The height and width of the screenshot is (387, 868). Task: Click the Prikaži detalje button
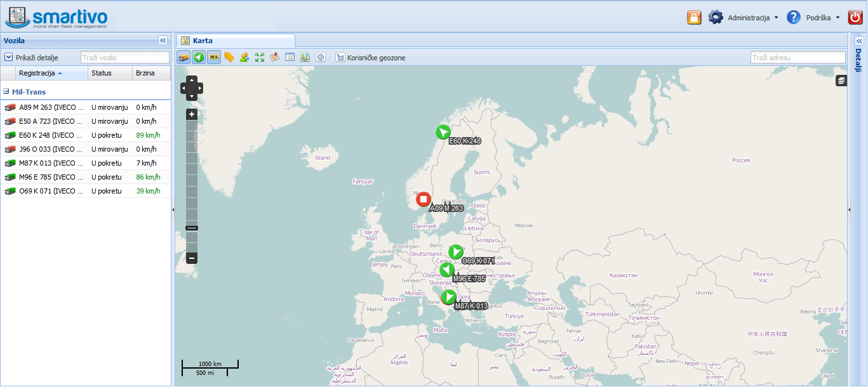[32, 58]
